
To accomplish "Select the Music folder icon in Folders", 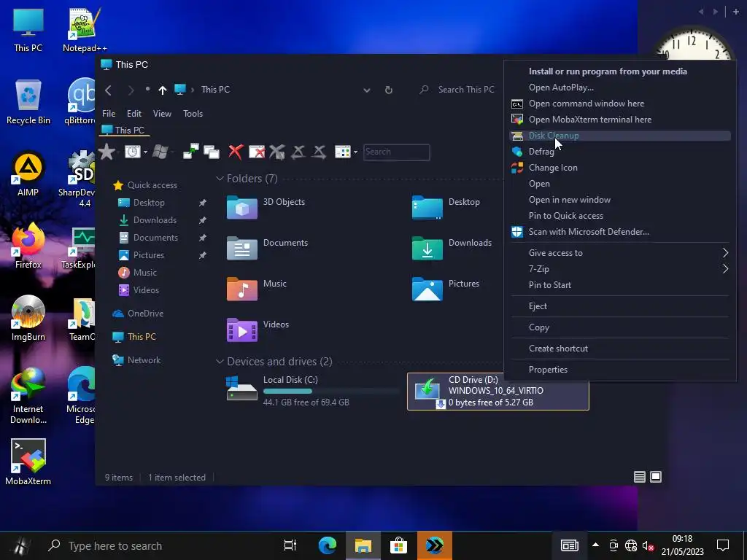I will (x=242, y=289).
